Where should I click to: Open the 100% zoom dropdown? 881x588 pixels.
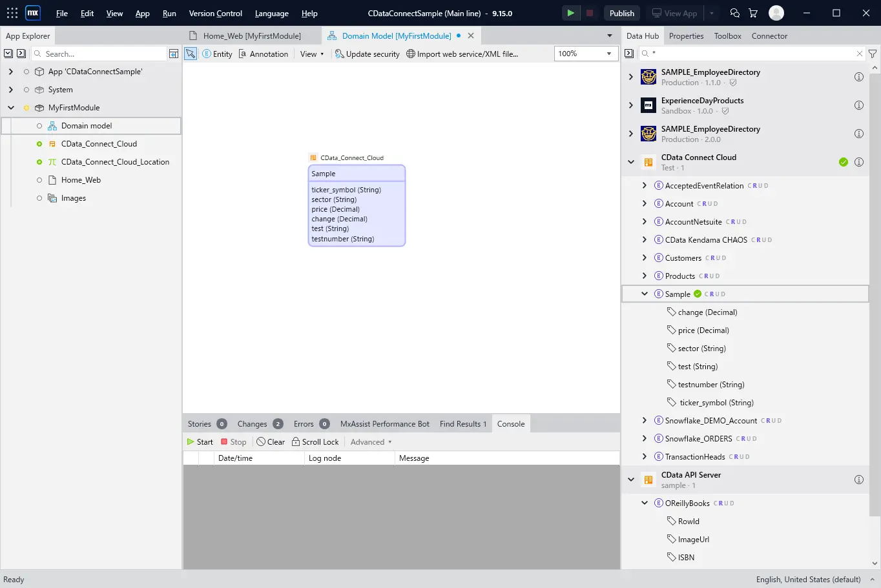click(608, 54)
